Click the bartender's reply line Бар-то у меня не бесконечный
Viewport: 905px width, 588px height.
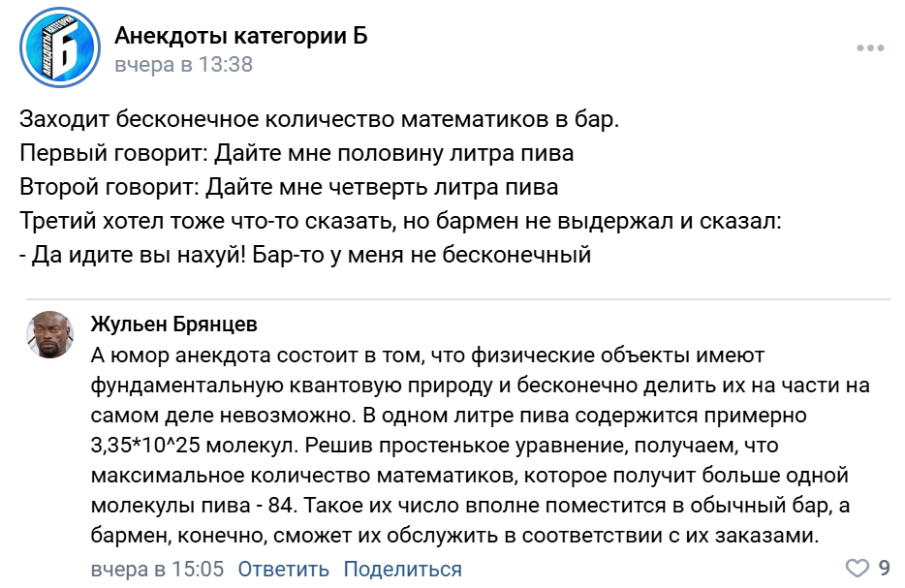pos(305,255)
